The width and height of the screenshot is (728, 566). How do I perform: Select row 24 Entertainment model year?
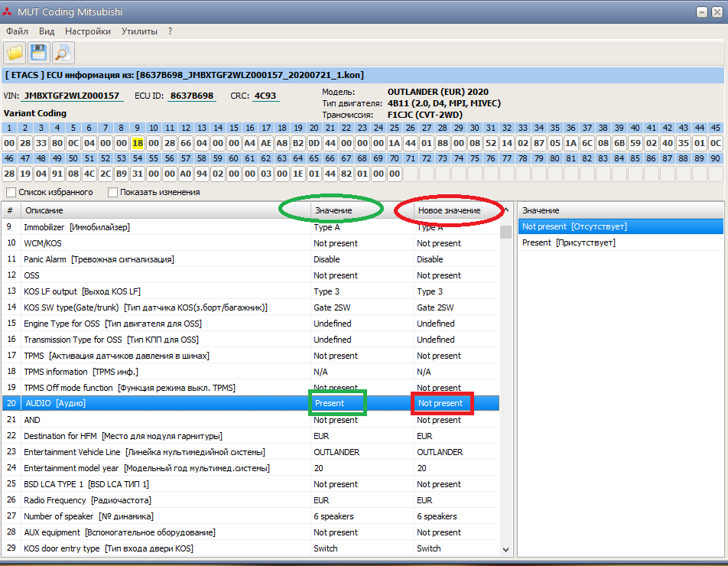click(251, 468)
